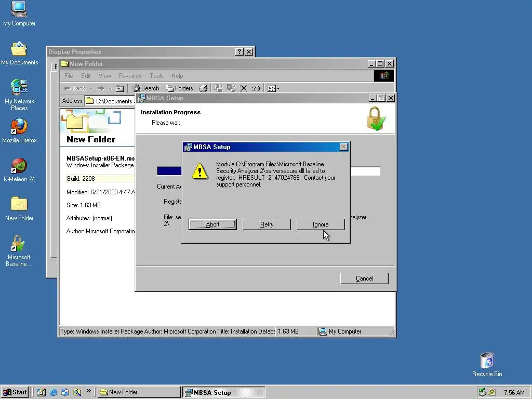Click the MBSA padlock logo in the installer header

click(x=376, y=118)
